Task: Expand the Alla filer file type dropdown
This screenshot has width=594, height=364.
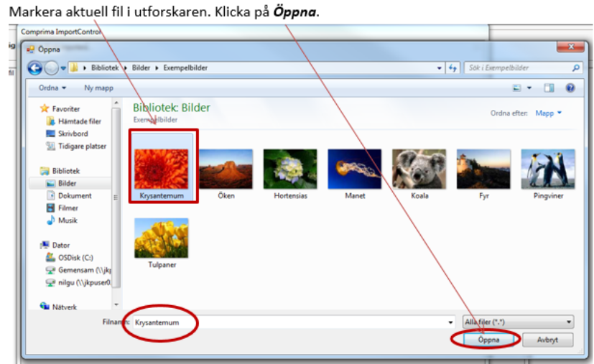Action: point(518,322)
